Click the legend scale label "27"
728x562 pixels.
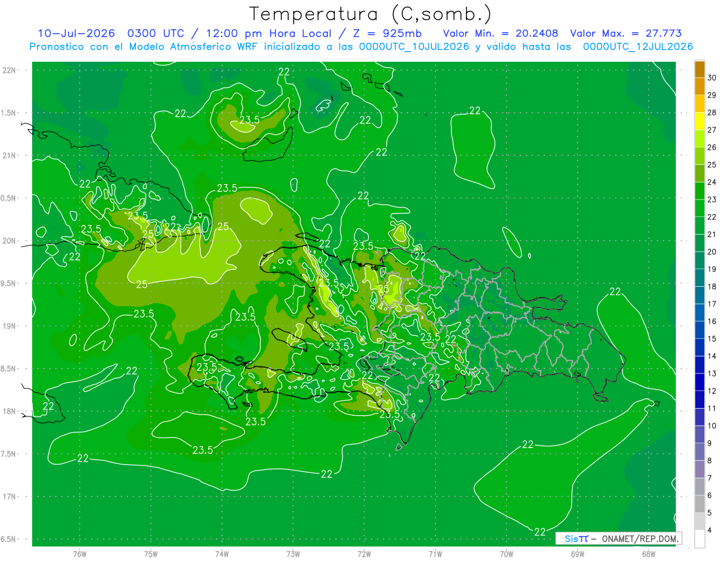[x=712, y=130]
